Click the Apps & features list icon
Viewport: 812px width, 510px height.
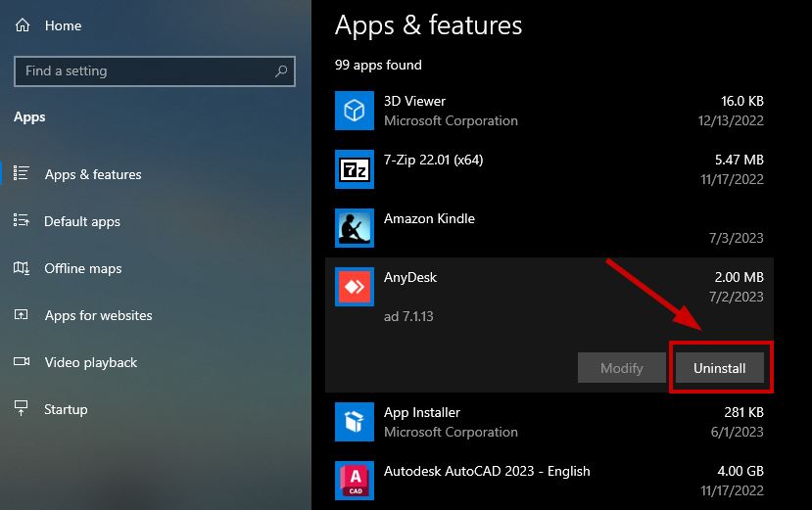click(22, 173)
